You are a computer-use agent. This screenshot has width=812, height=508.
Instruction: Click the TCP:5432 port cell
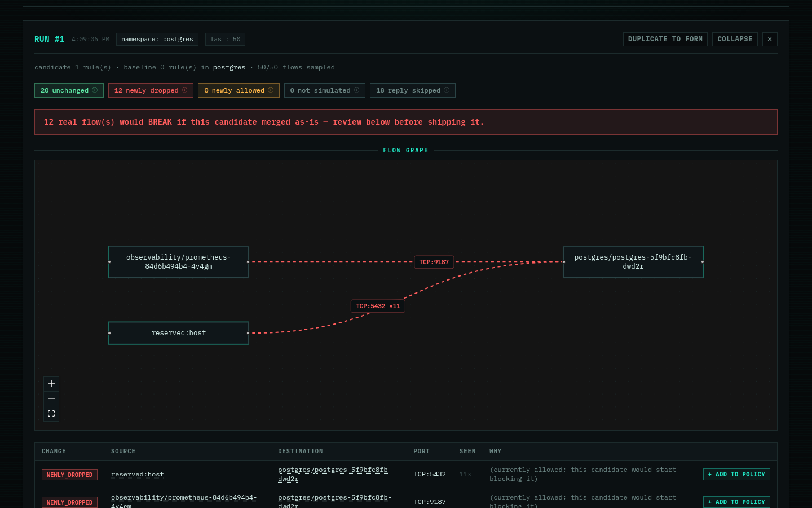pos(430,475)
